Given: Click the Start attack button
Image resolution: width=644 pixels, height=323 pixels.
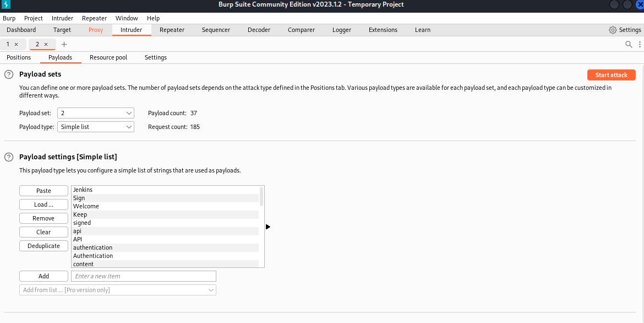Looking at the screenshot, I should 612,75.
